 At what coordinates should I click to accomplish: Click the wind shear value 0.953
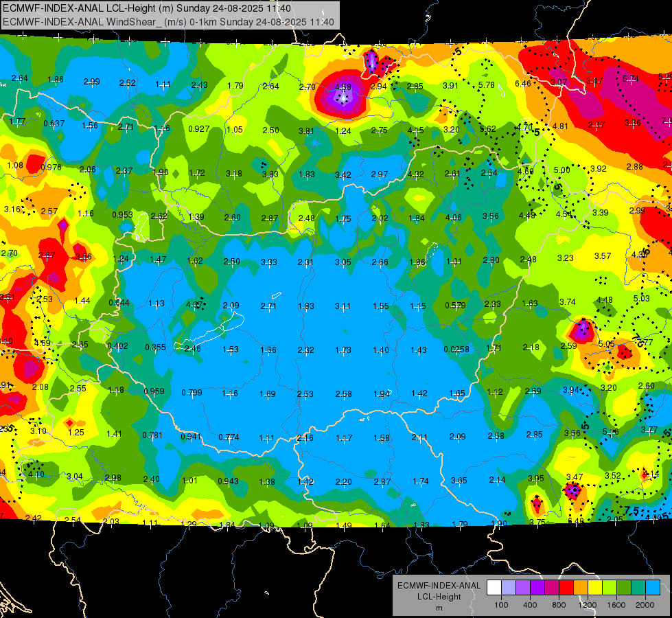coord(123,214)
